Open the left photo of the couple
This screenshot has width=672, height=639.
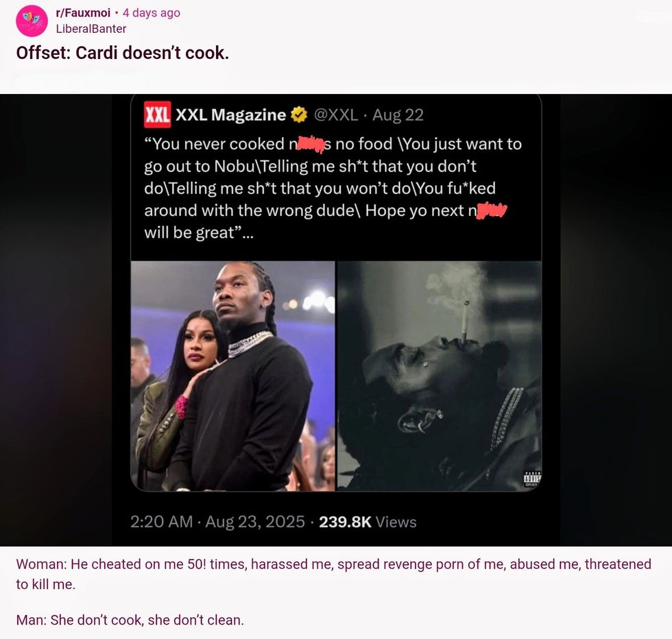tap(232, 376)
